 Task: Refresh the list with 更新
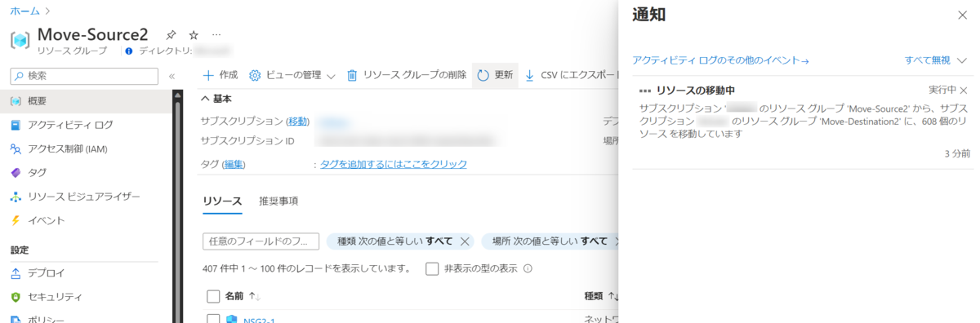tap(495, 75)
